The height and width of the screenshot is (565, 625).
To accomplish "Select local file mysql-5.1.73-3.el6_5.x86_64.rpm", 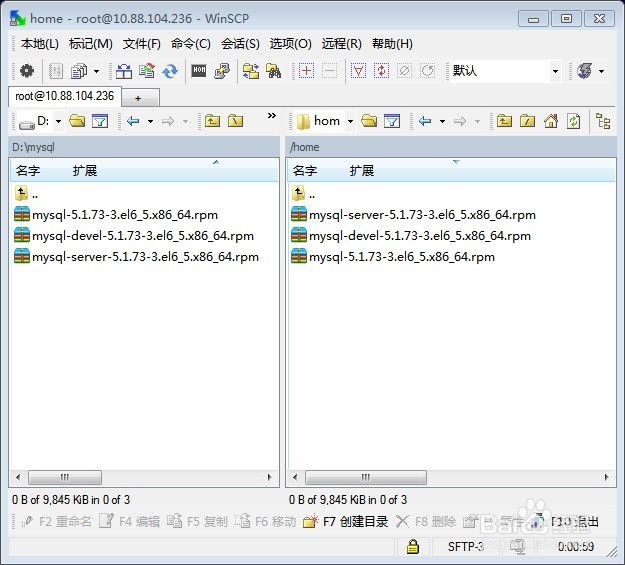I will pyautogui.click(x=116, y=215).
